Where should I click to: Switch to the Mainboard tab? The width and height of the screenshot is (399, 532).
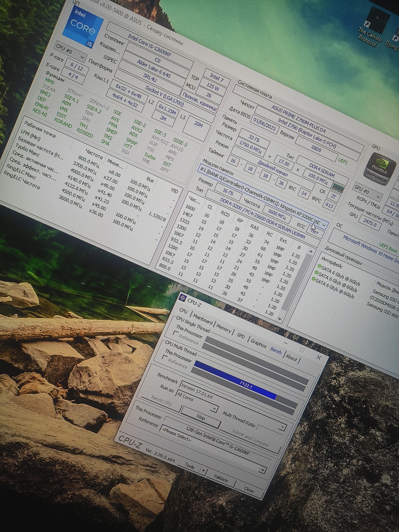(202, 319)
